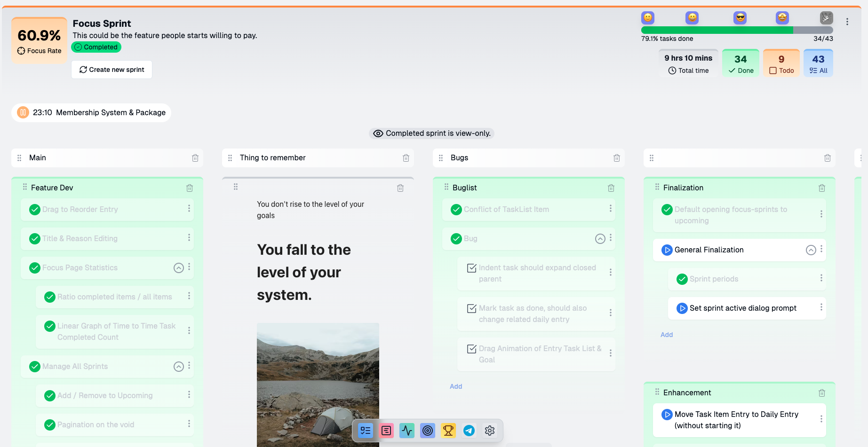Filter tasks by the Todo tab

tap(781, 63)
